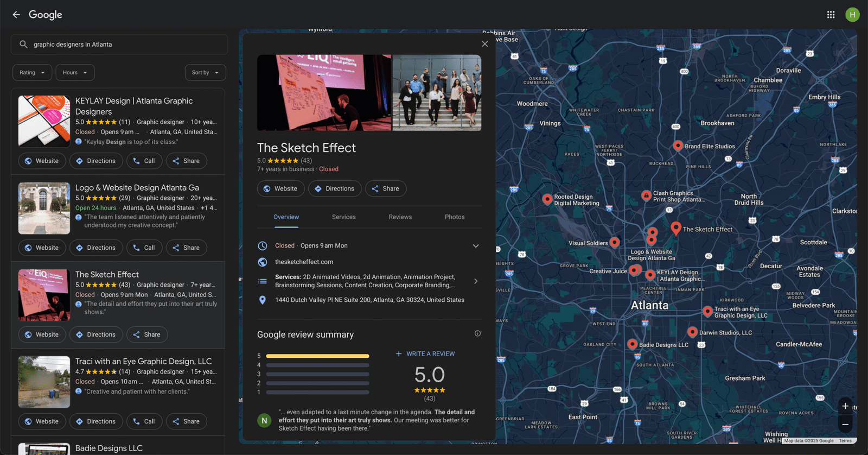Viewport: 868px width, 455px height.
Task: Close The Sketch Effect detail panel
Action: 485,44
